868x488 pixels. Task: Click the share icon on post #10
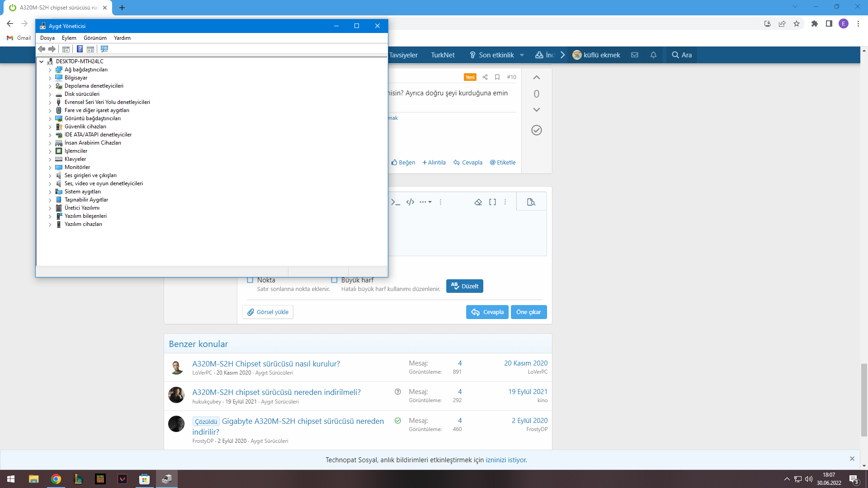pyautogui.click(x=485, y=77)
